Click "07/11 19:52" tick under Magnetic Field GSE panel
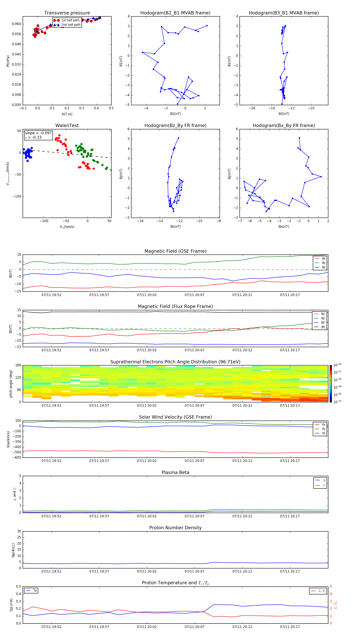The height and width of the screenshot is (644, 351). coord(51,295)
